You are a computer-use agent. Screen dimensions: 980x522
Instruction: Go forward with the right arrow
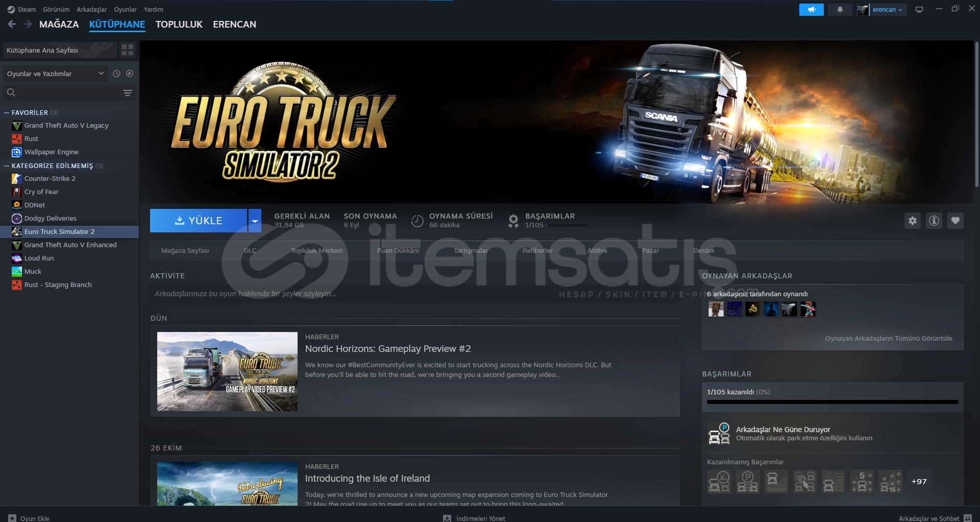(28, 24)
